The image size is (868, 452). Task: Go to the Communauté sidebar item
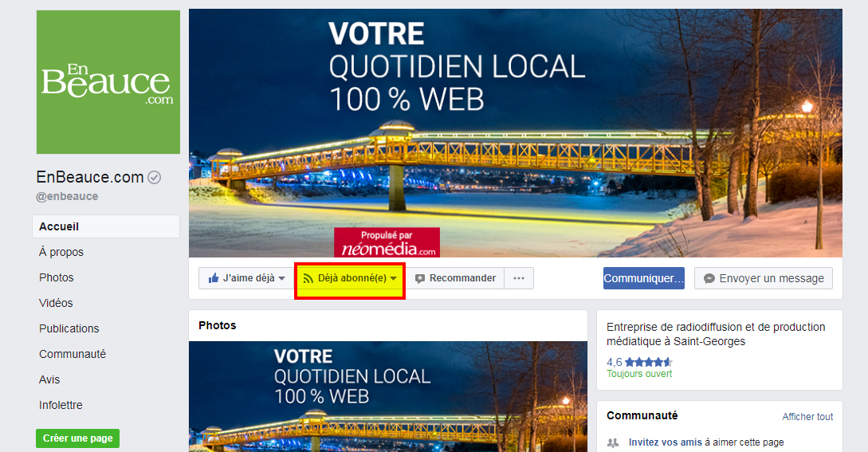pyautogui.click(x=72, y=354)
